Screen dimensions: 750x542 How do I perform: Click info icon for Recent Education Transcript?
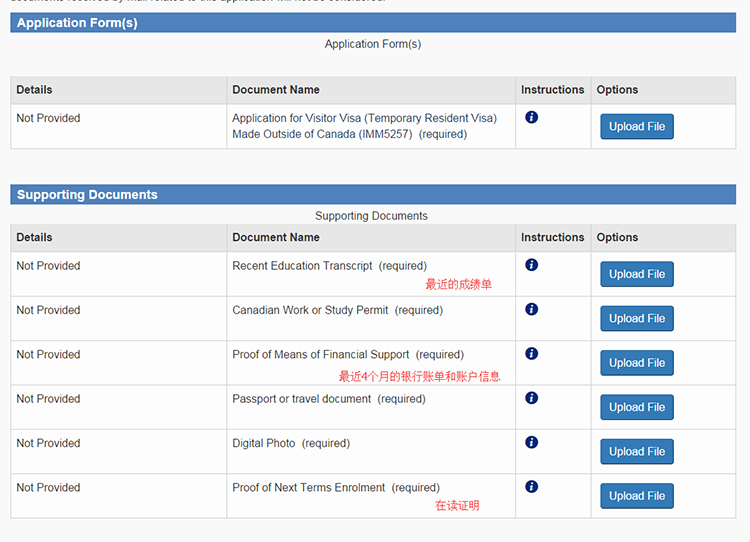[x=531, y=265]
